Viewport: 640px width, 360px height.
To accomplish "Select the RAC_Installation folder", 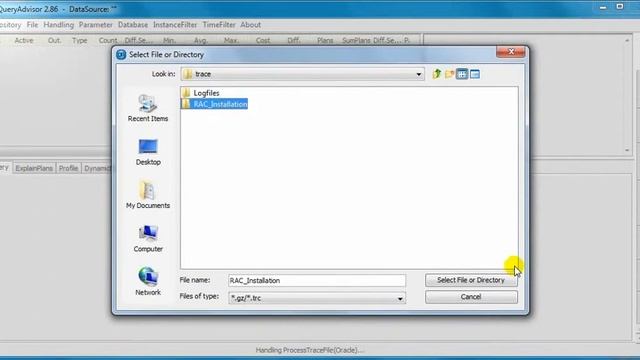I will pyautogui.click(x=215, y=104).
